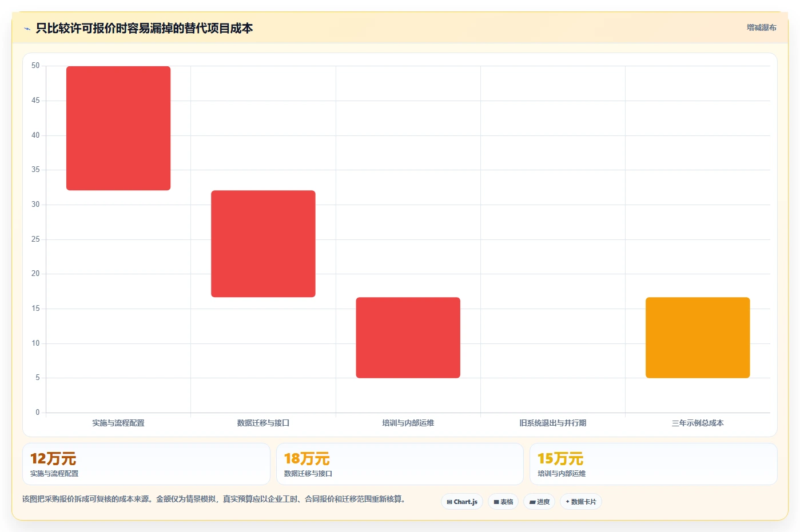Click the 12万元 data card

point(146,464)
